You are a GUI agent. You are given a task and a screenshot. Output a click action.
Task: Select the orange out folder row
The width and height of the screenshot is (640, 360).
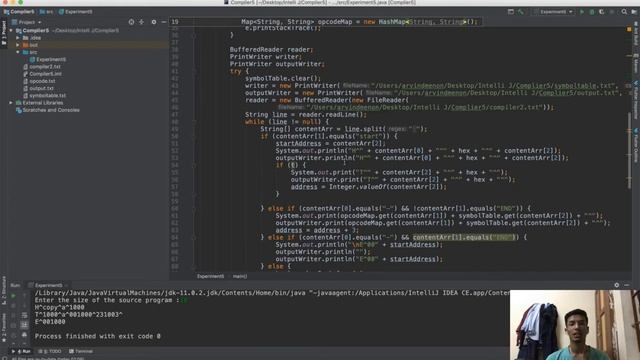(x=88, y=45)
